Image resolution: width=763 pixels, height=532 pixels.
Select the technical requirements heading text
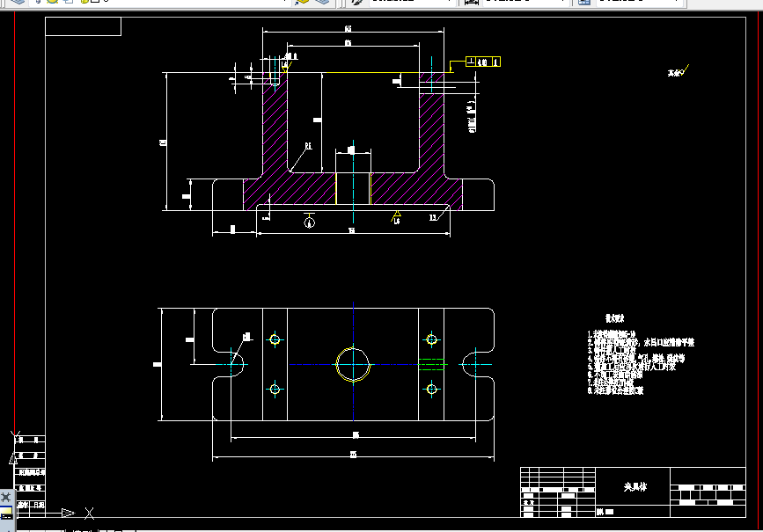tap(614, 318)
